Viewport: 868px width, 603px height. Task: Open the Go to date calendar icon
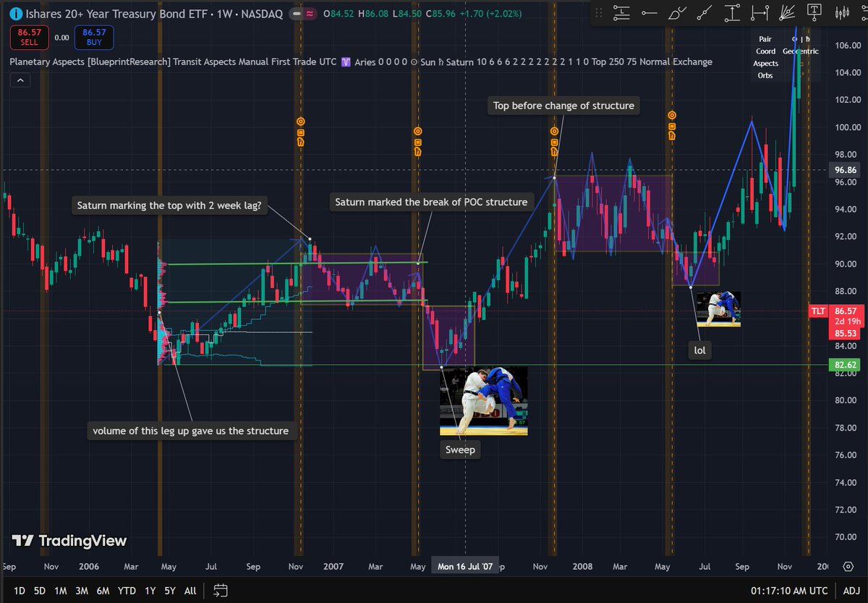[221, 591]
